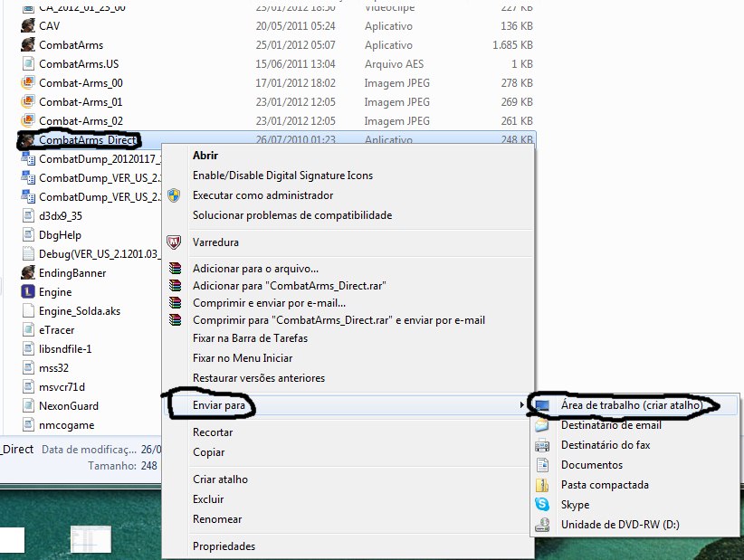
Task: Click the 20/05/2011 05:24 date cell
Action: pos(296,26)
